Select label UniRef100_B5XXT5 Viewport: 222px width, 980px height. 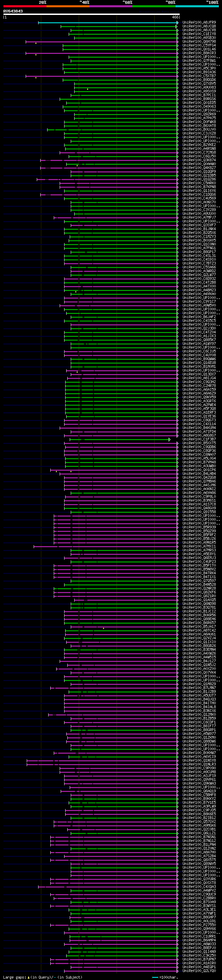pyautogui.click(x=199, y=443)
